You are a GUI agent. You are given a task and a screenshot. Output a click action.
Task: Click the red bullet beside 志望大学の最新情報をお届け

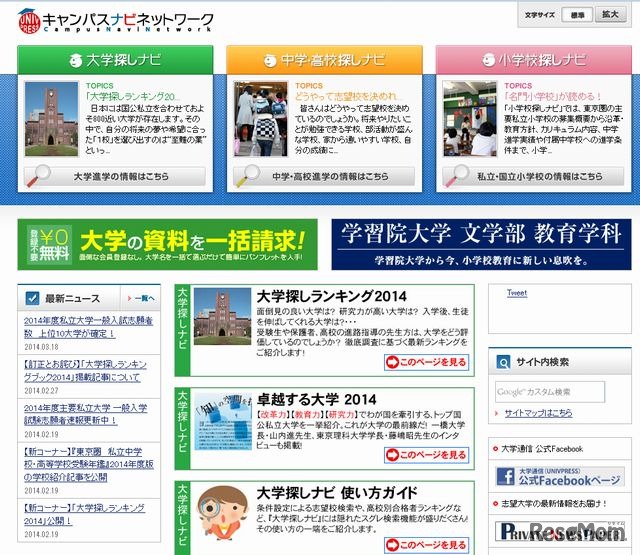[x=496, y=504]
